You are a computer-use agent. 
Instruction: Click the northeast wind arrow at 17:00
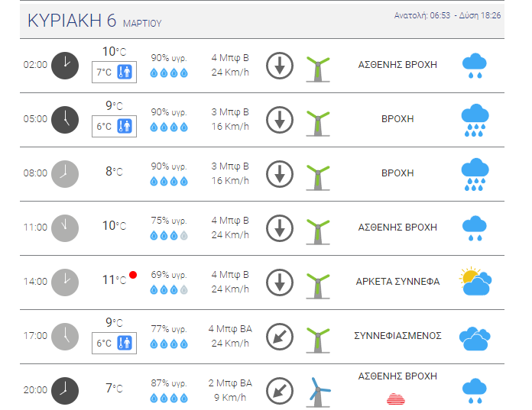(x=280, y=337)
